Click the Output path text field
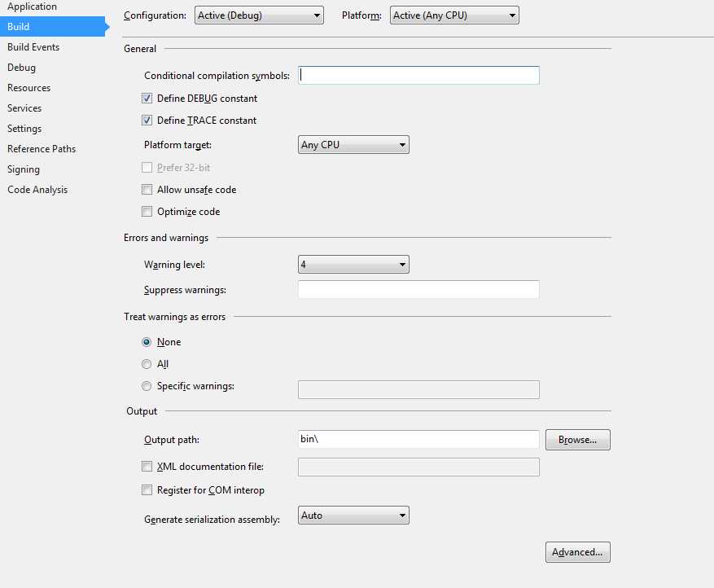The height and width of the screenshot is (588, 714). coord(419,440)
